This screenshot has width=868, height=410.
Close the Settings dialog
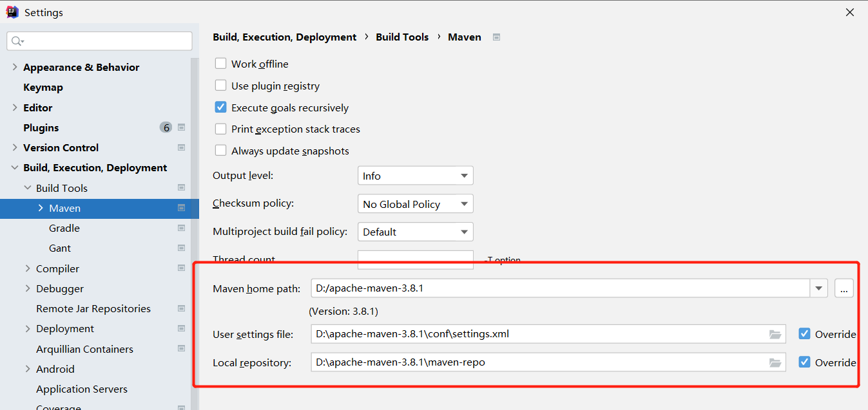click(x=851, y=12)
